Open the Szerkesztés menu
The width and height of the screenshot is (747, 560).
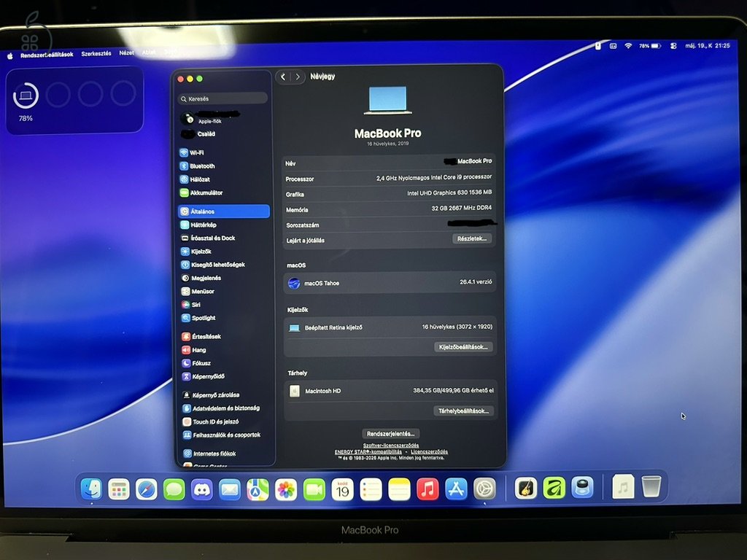click(96, 54)
